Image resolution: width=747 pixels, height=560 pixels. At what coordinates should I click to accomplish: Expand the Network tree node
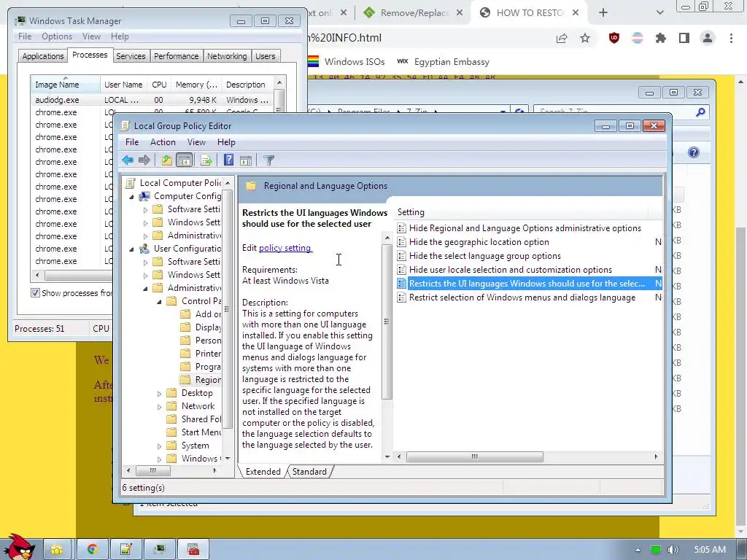[160, 407]
